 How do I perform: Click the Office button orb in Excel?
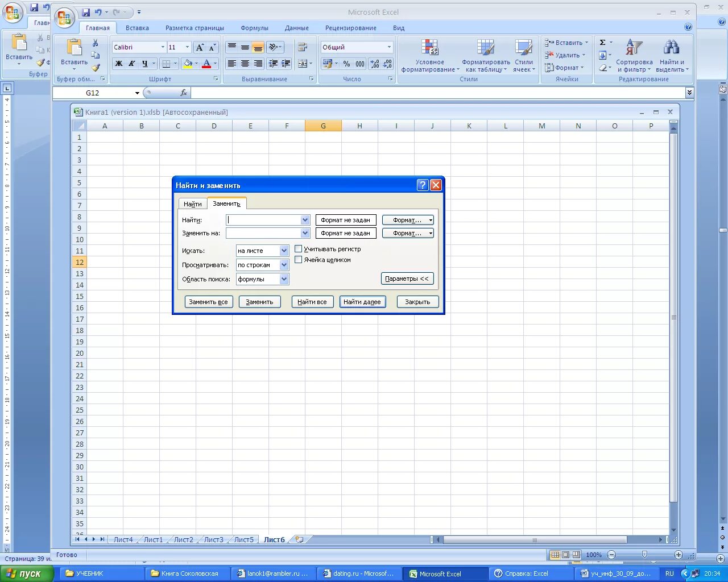click(x=64, y=17)
